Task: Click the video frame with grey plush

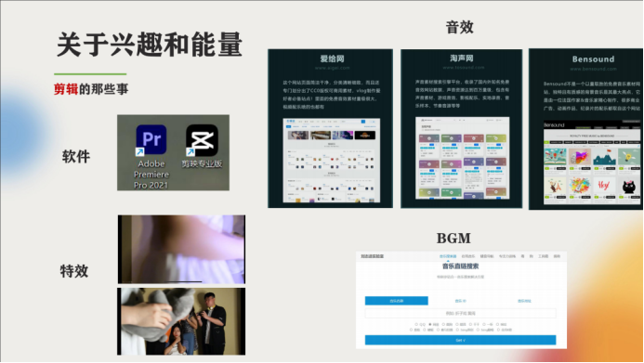Action: [x=181, y=321]
